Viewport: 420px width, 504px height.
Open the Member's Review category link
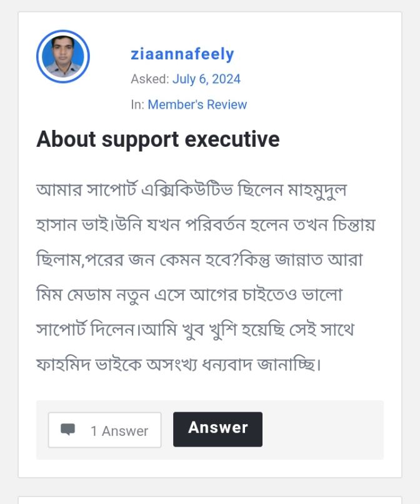(197, 105)
